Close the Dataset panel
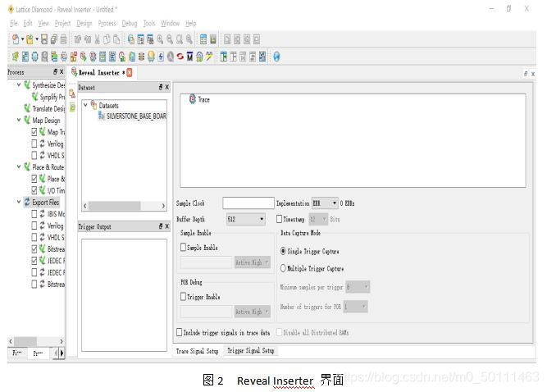The width and height of the screenshot is (547, 392). coord(167,87)
